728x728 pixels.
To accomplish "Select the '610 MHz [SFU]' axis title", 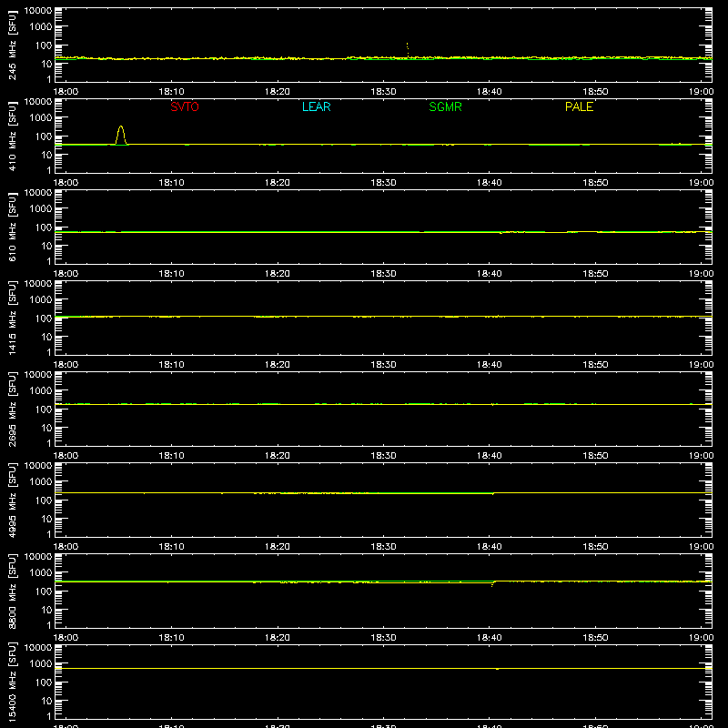I will coord(12,227).
